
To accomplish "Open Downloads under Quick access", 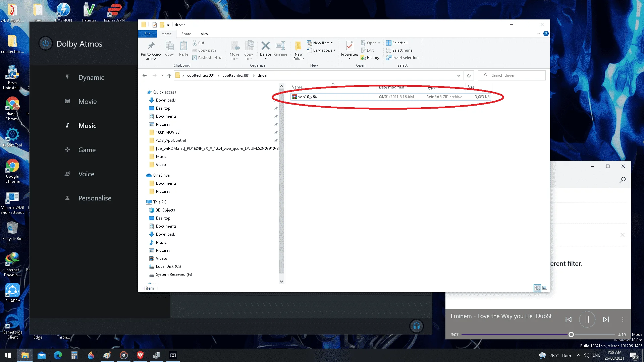I will point(166,100).
